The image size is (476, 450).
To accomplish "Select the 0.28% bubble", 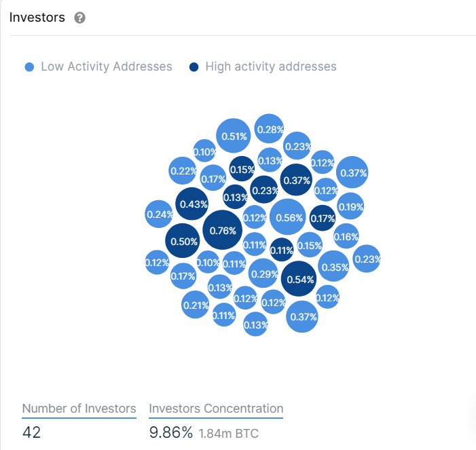I will pyautogui.click(x=270, y=129).
